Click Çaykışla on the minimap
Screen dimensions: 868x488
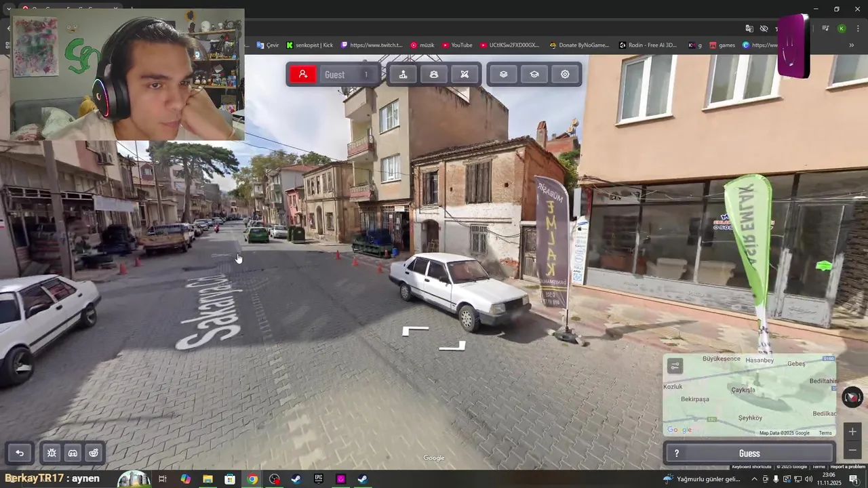tap(743, 390)
